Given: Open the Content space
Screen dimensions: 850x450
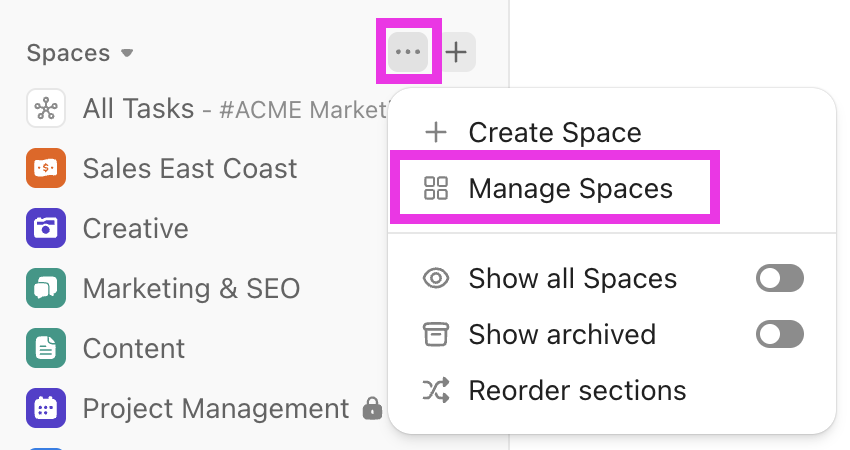Looking at the screenshot, I should tap(134, 349).
